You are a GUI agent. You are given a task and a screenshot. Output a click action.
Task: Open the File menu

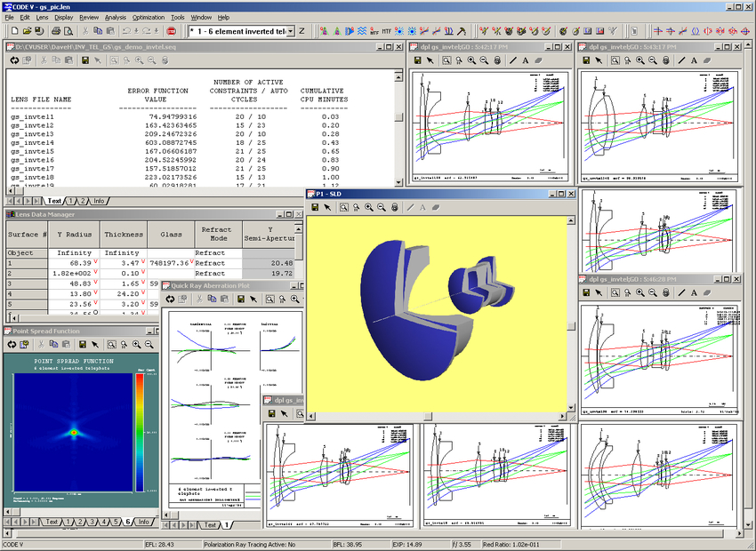tap(9, 18)
